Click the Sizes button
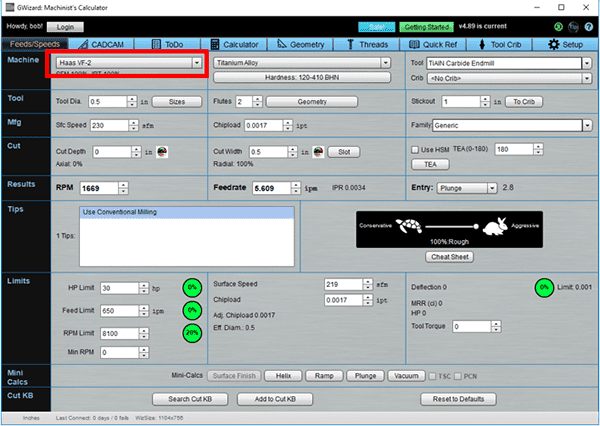600x426 pixels. tap(177, 102)
